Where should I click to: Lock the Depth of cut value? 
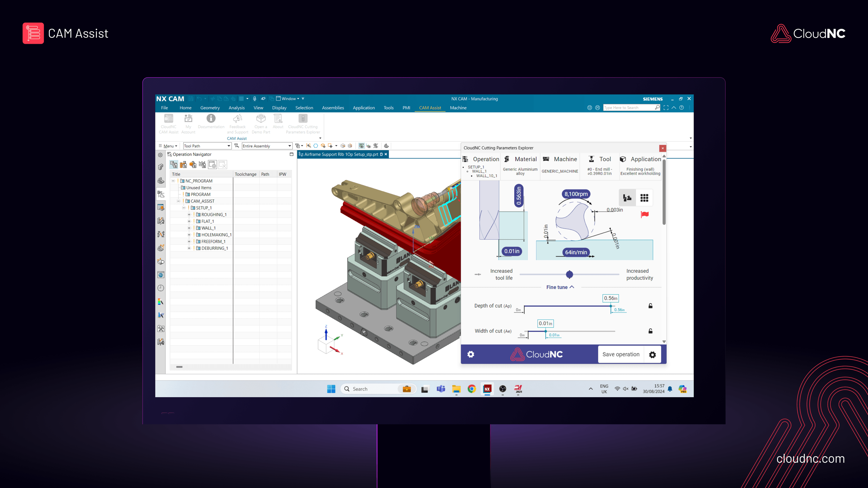(x=650, y=306)
